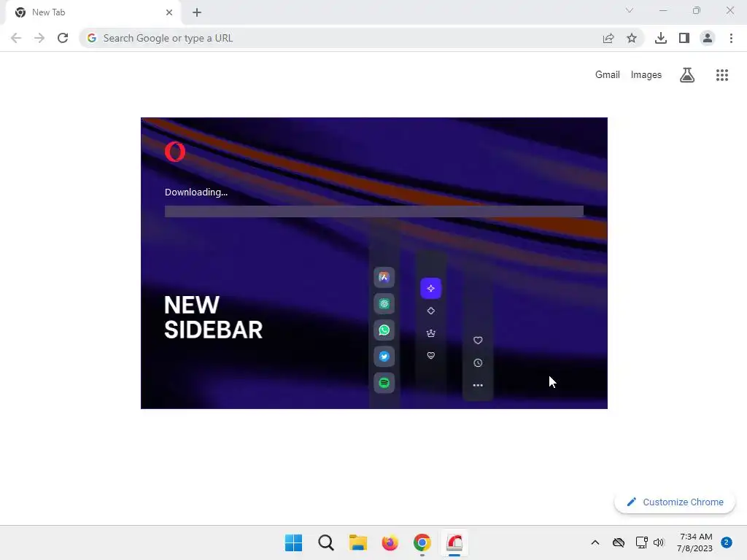Bookmark this tab with the star icon
Screen dimensions: 747x560
coord(632,38)
